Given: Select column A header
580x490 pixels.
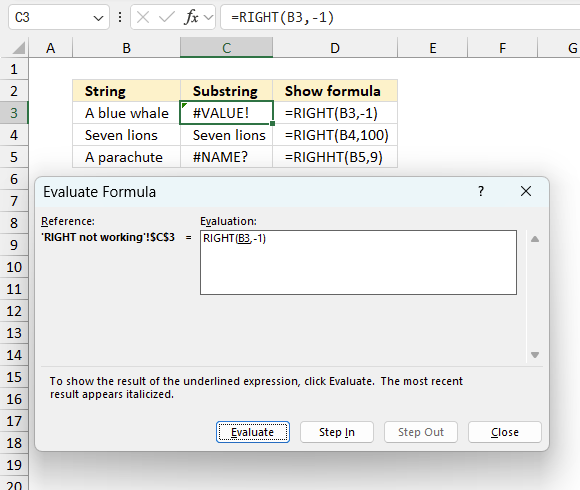Looking at the screenshot, I should click(51, 48).
